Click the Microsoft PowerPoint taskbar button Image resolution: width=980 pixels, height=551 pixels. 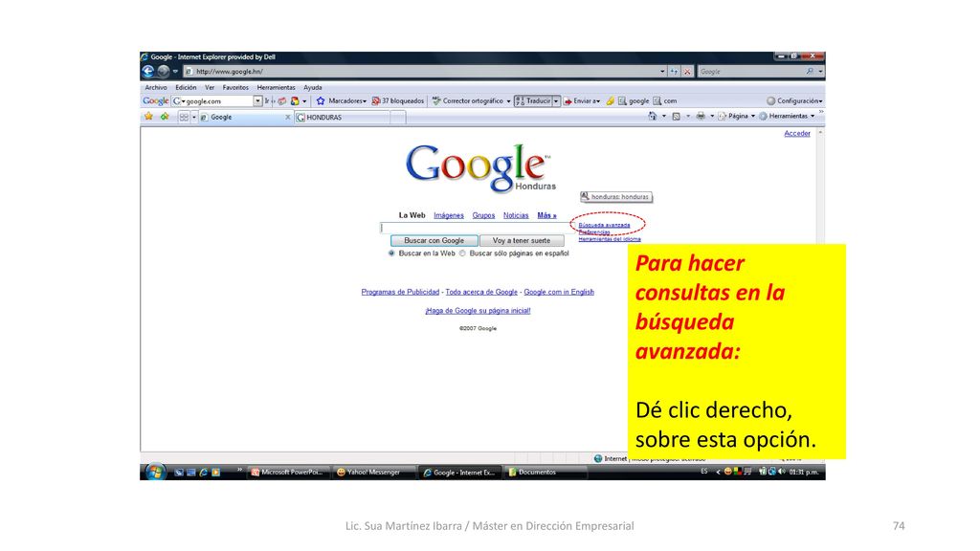coord(287,473)
